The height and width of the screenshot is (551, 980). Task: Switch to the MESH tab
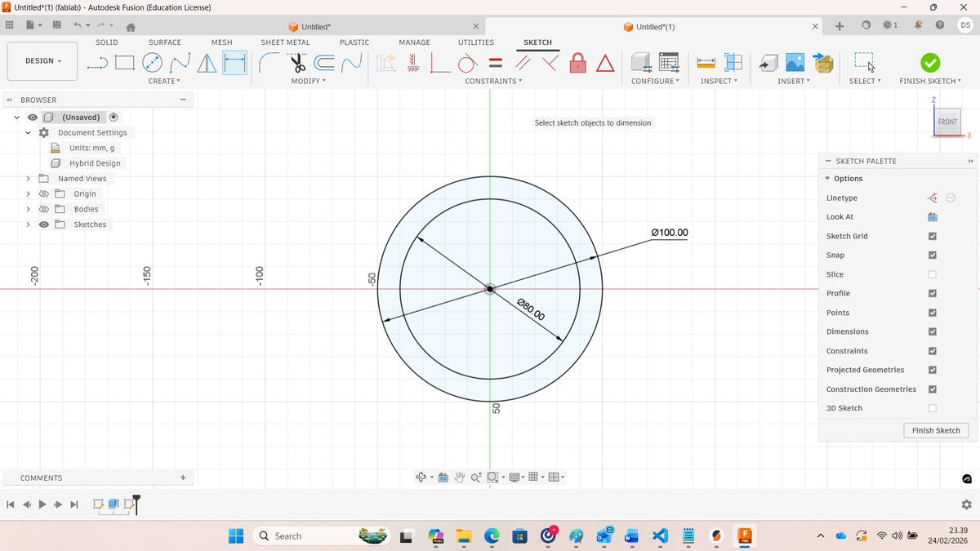pos(221,42)
